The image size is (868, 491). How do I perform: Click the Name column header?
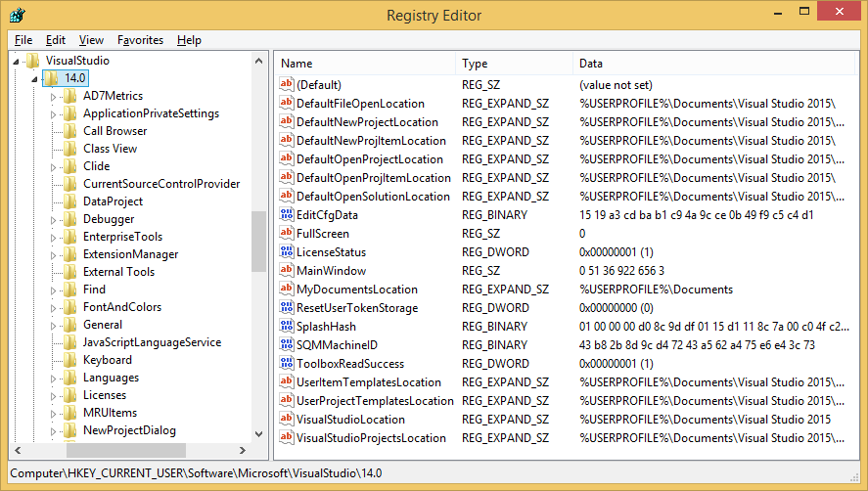[365, 64]
